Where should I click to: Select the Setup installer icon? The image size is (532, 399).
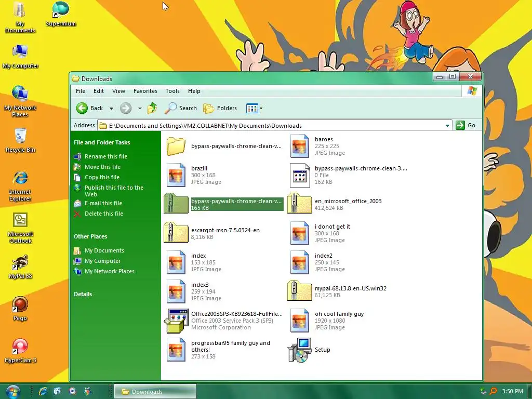click(x=300, y=350)
